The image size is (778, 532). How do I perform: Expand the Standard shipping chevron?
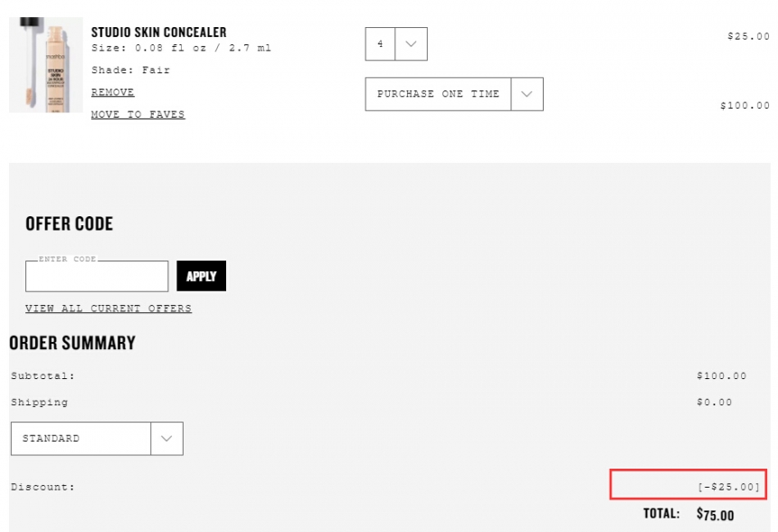pyautogui.click(x=166, y=439)
